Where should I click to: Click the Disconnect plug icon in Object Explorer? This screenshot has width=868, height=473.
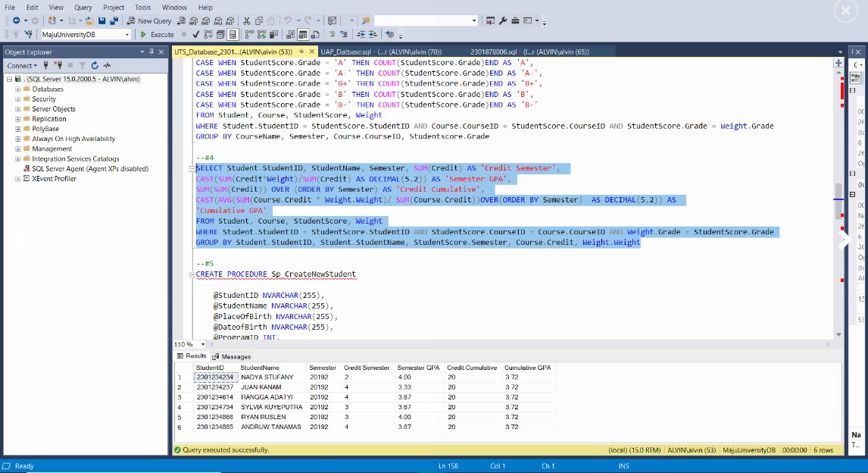click(58, 65)
